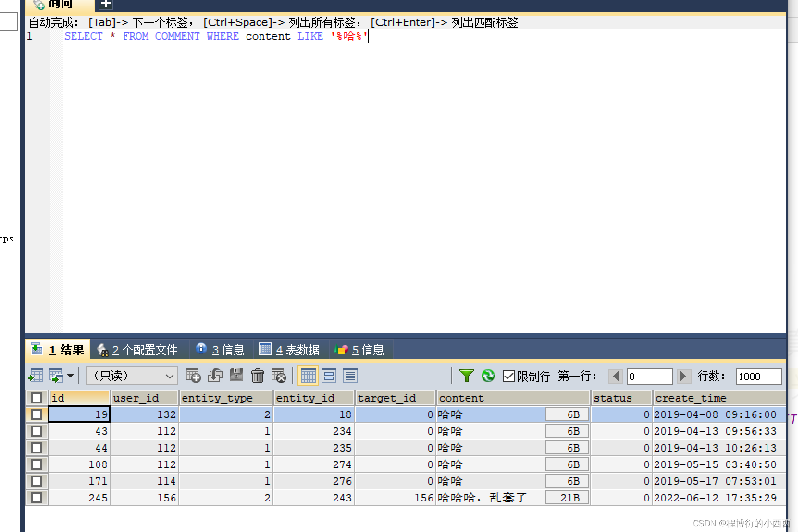798x532 pixels.
Task: Click the cancel changes icon
Action: click(279, 376)
